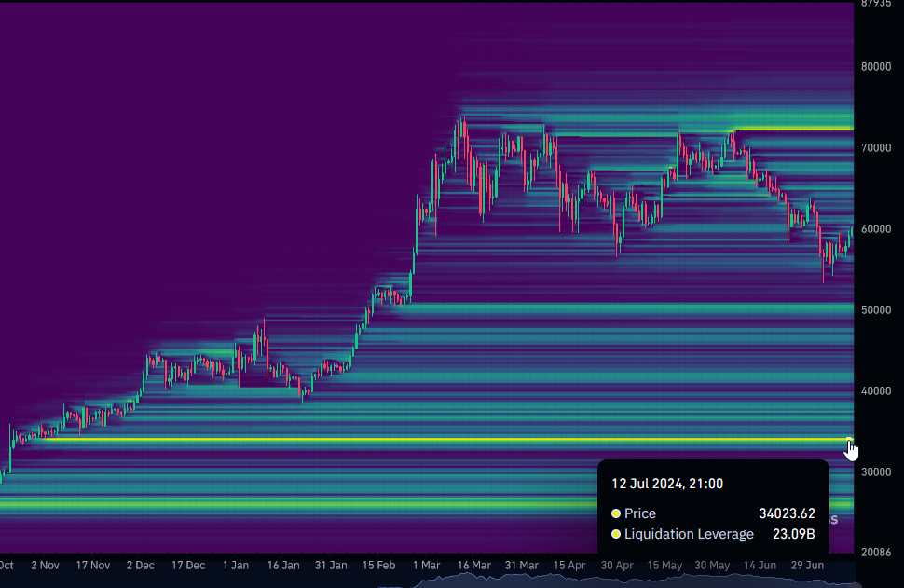904x588 pixels.
Task: Click the 34023.62 price value in tooltip
Action: coord(787,513)
